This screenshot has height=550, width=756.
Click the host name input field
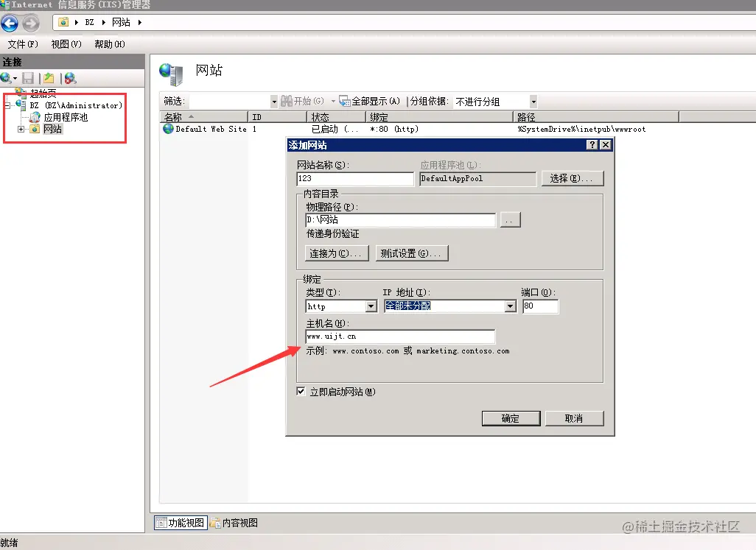tap(400, 336)
